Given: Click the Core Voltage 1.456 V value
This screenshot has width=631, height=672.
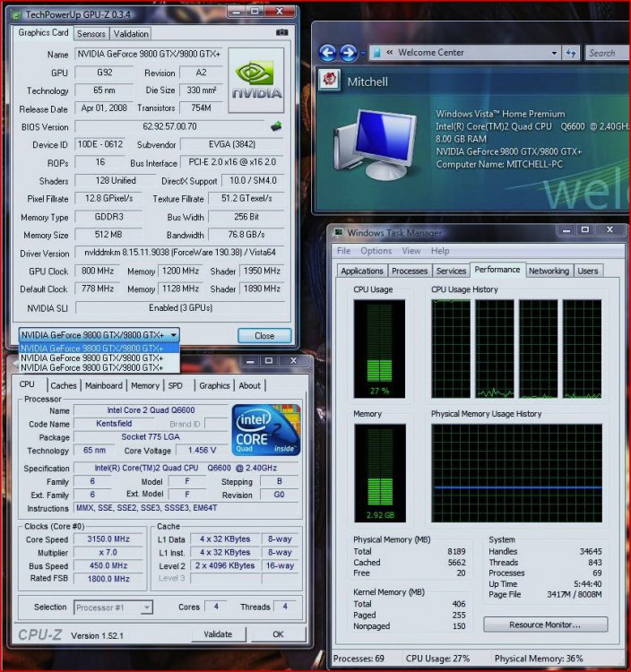Looking at the screenshot, I should click(x=202, y=450).
